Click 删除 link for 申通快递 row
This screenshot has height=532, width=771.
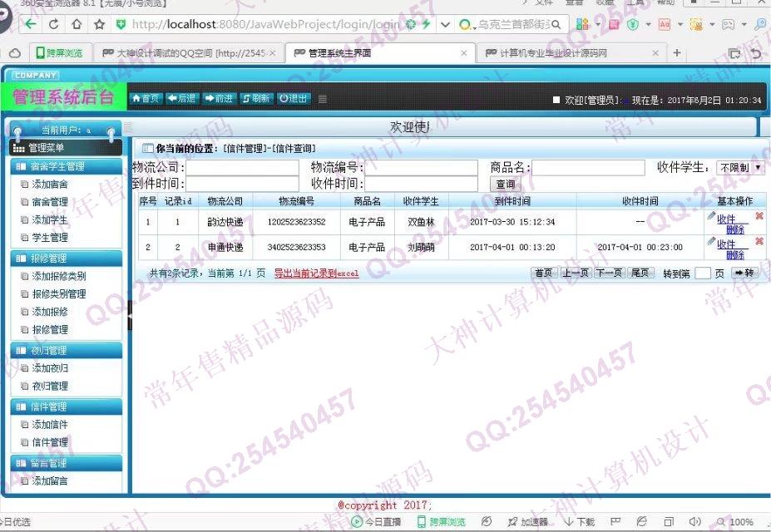(x=735, y=255)
